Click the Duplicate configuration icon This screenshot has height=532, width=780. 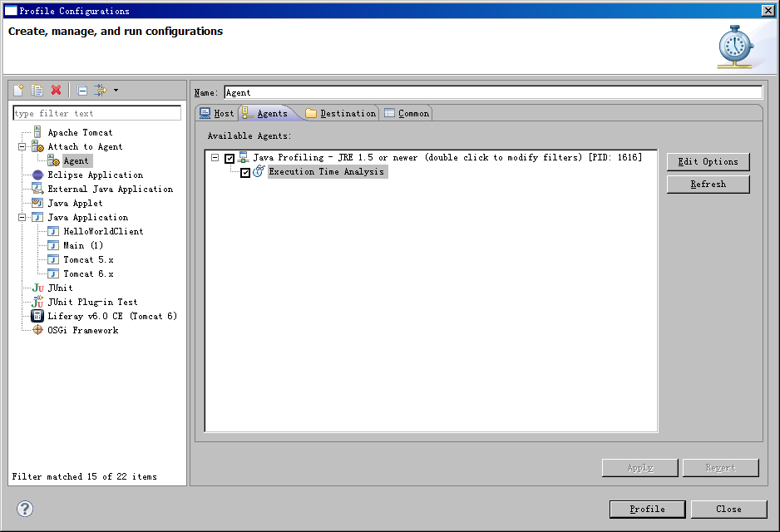(37, 90)
